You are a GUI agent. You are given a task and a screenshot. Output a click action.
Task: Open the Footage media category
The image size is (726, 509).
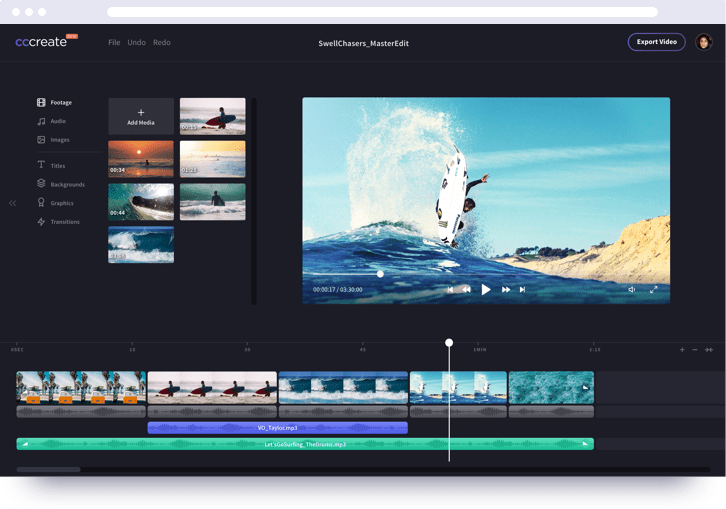(61, 103)
